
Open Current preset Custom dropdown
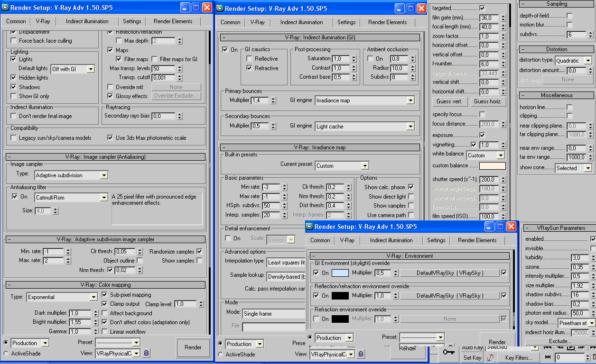[342, 166]
